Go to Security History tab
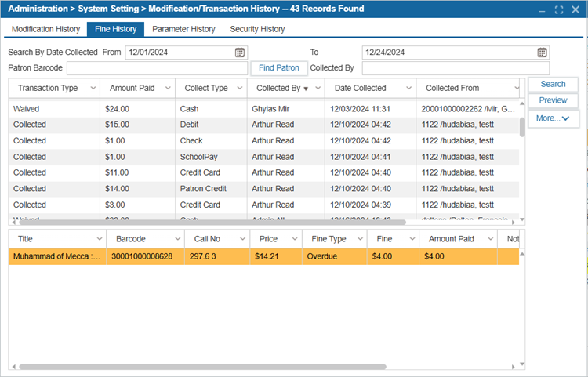This screenshot has height=377, width=588. coord(258,29)
